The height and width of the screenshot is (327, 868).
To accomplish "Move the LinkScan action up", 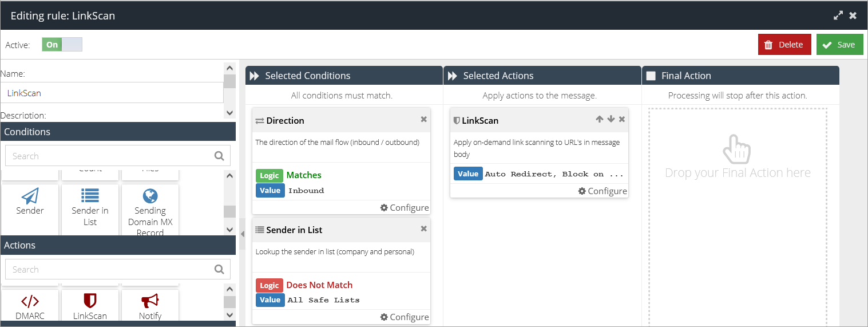I will [x=599, y=120].
